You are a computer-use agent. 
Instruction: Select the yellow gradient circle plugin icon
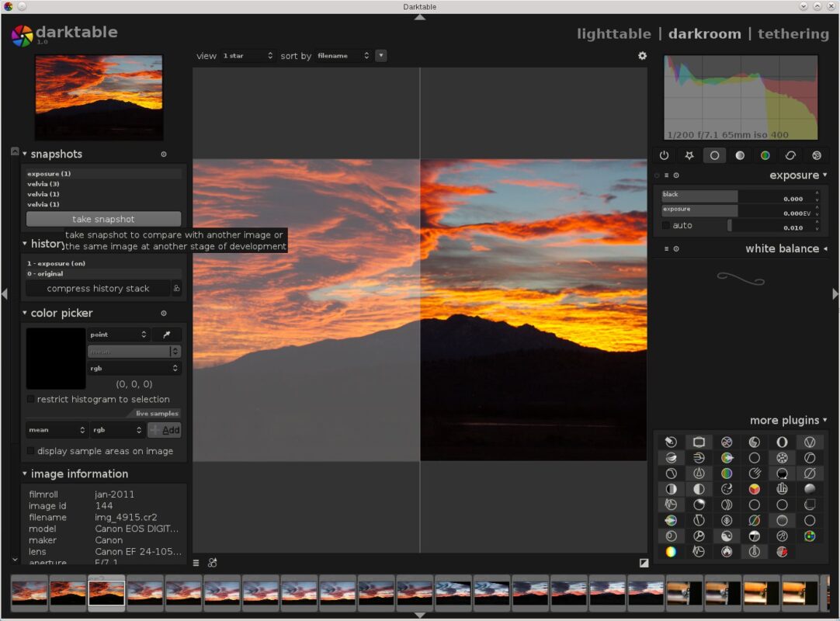[671, 551]
